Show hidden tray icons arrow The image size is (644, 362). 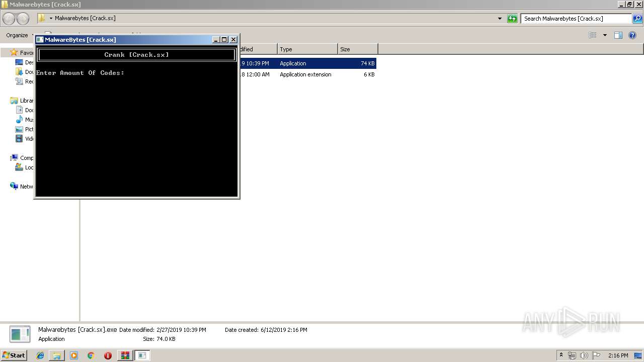[x=561, y=355]
